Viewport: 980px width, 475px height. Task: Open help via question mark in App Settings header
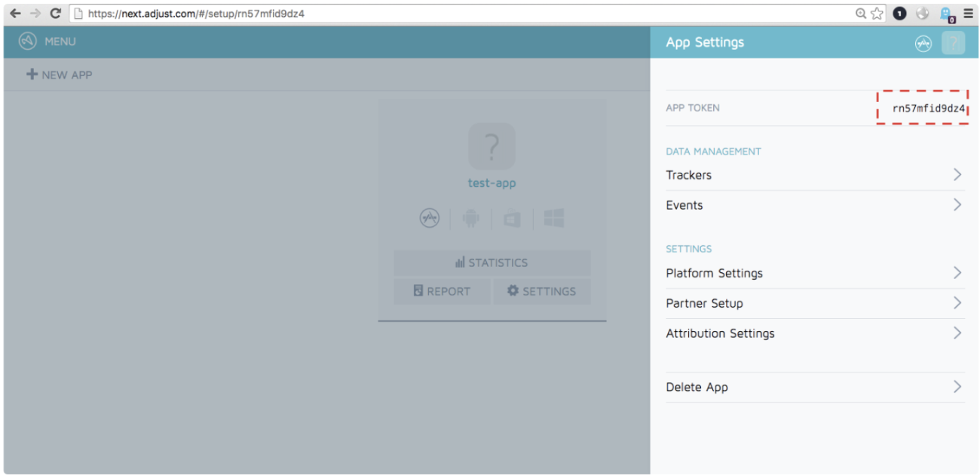pos(953,43)
